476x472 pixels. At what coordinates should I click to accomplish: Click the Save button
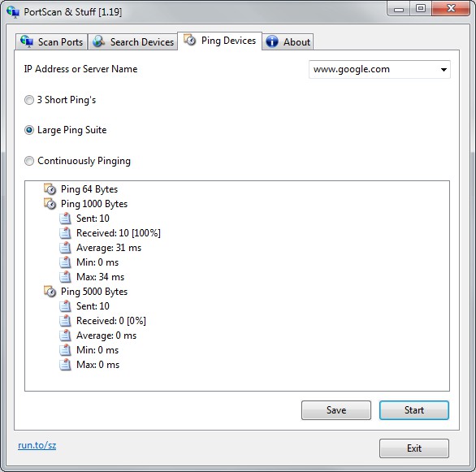(336, 410)
